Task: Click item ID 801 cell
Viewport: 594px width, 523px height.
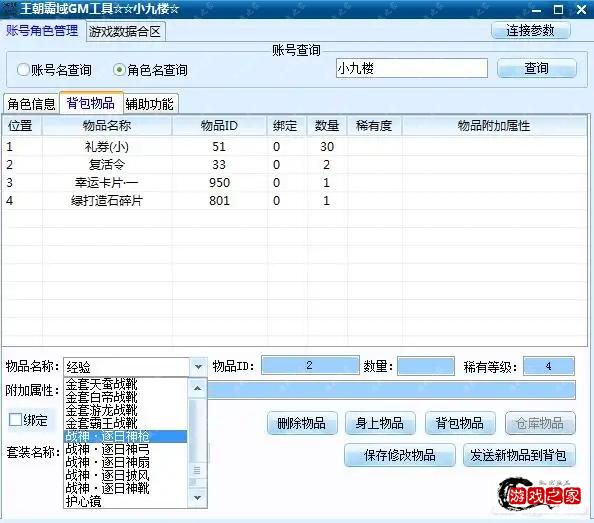Action: (219, 201)
